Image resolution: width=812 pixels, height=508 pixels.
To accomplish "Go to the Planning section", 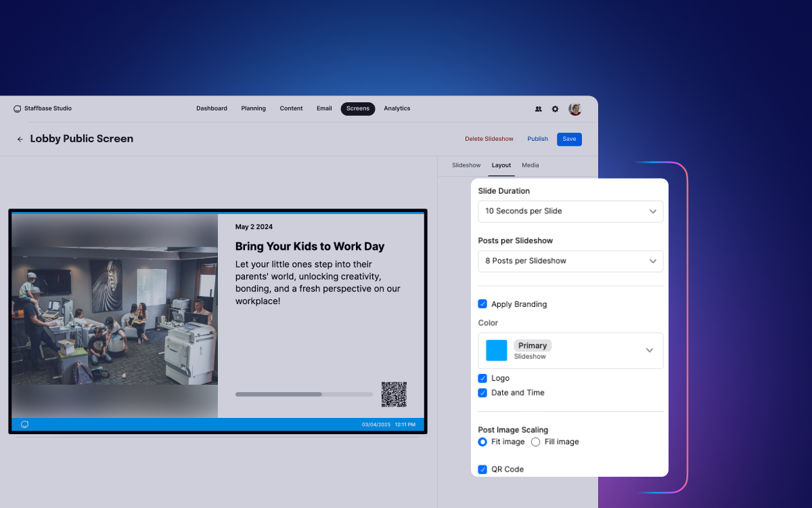I will [x=254, y=108].
